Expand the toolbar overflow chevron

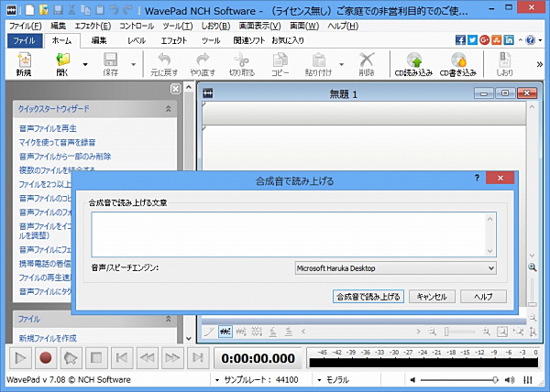540,64
